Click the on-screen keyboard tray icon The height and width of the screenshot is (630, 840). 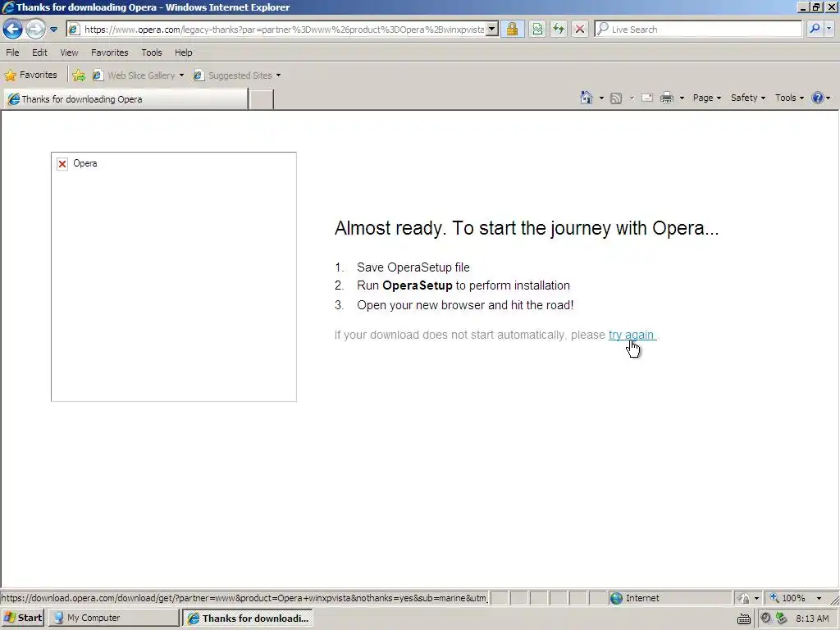point(743,619)
